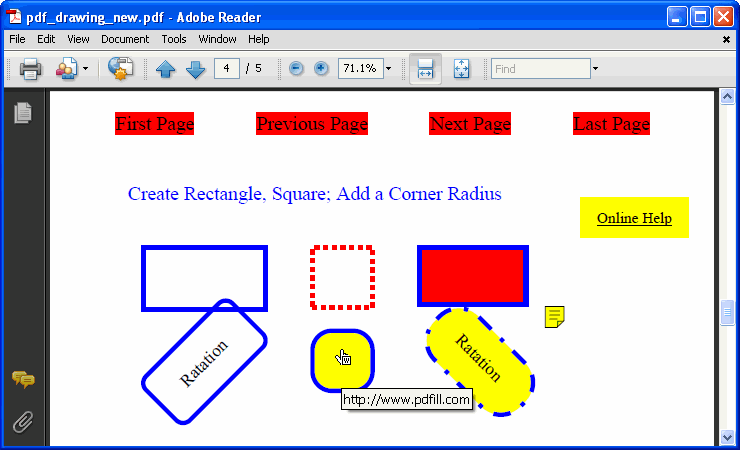Open the yellow sticky note annotation
Viewport: 740px width, 450px height.
click(x=555, y=317)
